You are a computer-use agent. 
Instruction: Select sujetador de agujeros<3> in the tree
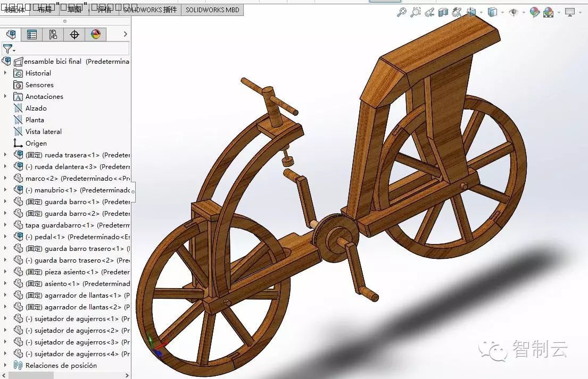pos(77,342)
